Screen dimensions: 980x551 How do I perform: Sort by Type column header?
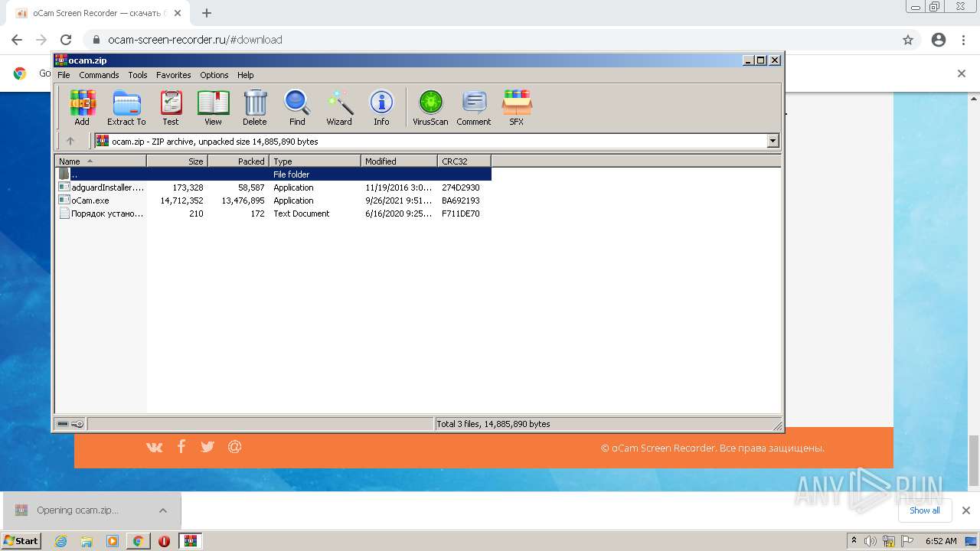(315, 161)
